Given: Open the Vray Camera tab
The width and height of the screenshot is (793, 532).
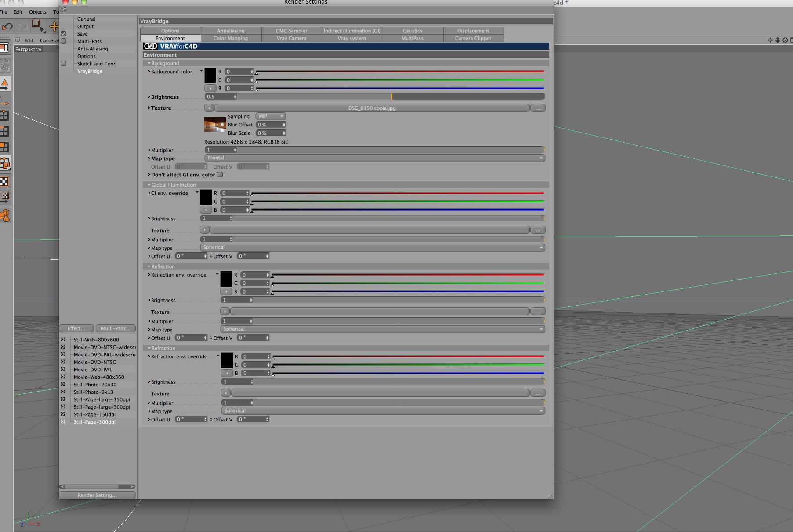Looking at the screenshot, I should click(292, 38).
